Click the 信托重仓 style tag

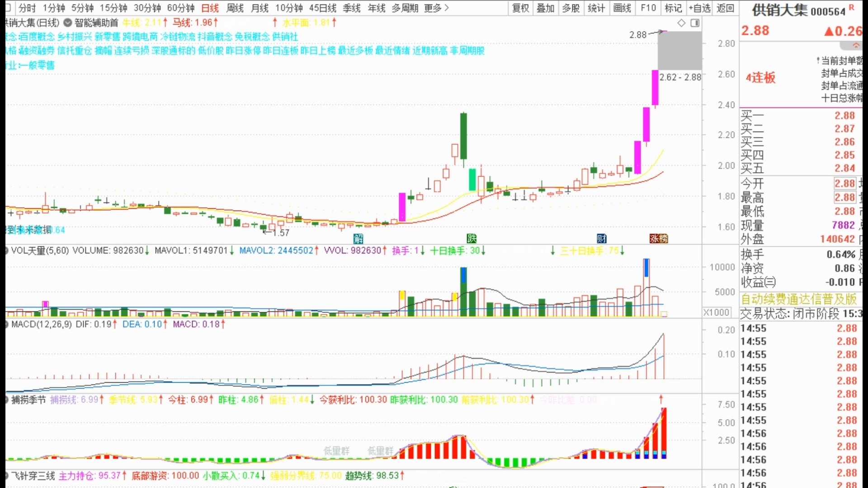click(75, 51)
